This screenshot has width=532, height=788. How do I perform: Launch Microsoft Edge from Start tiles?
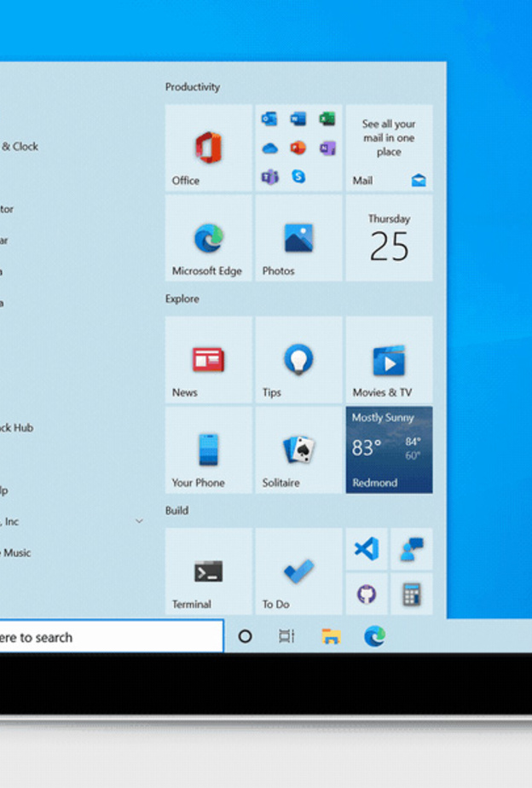(208, 239)
